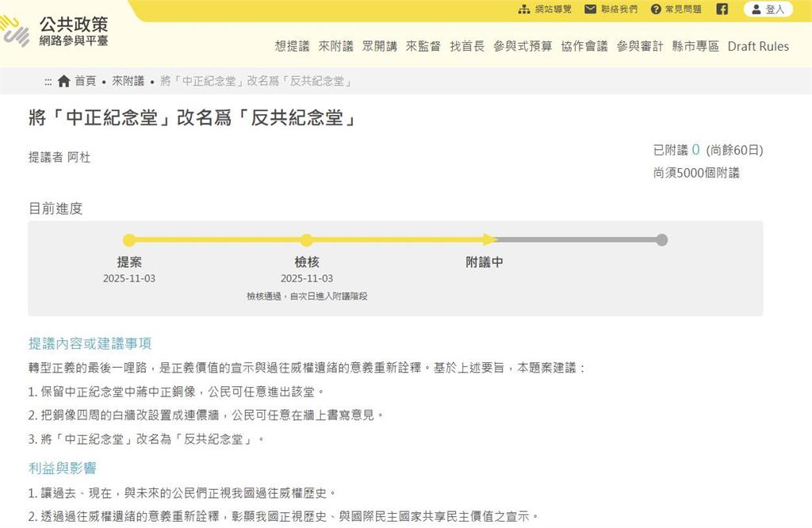Visit the platform's Facebook icon
The height and width of the screenshot is (528, 812).
722,10
